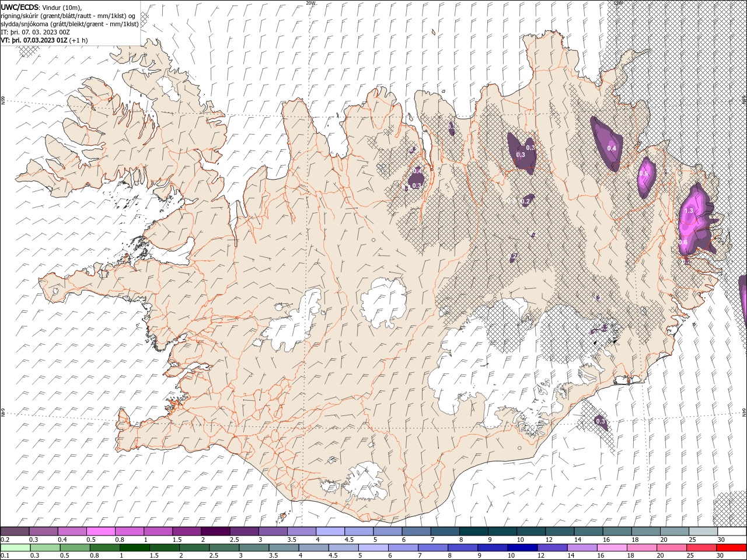Pick the dark teal swatch between 9 and 10, top row

[x=502, y=531]
